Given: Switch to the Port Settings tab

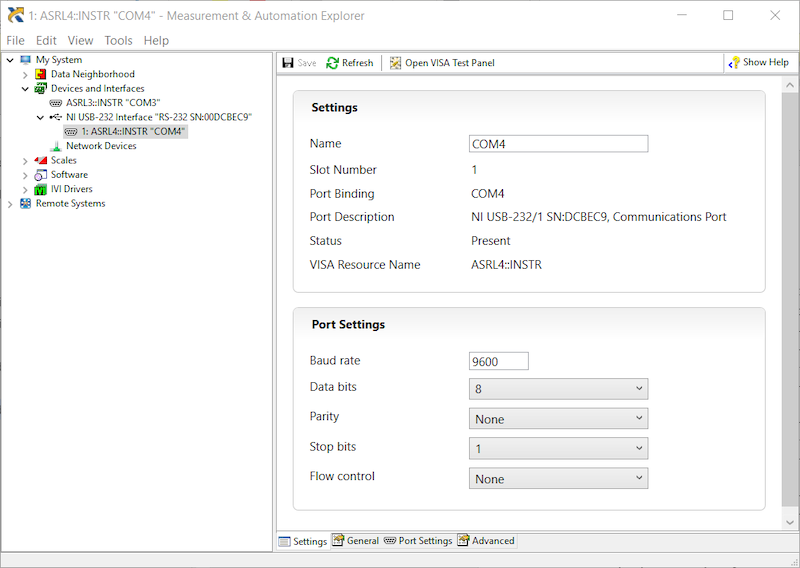Looking at the screenshot, I should point(418,540).
